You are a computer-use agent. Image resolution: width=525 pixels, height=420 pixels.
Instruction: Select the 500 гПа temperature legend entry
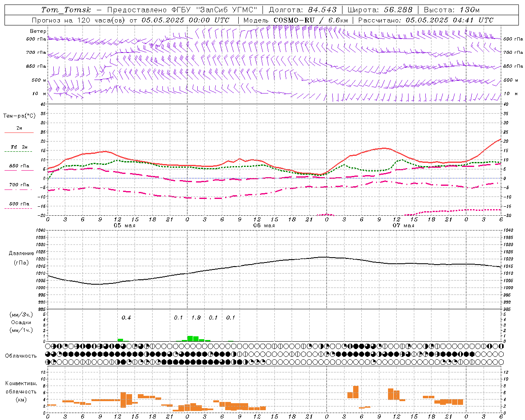[19, 204]
